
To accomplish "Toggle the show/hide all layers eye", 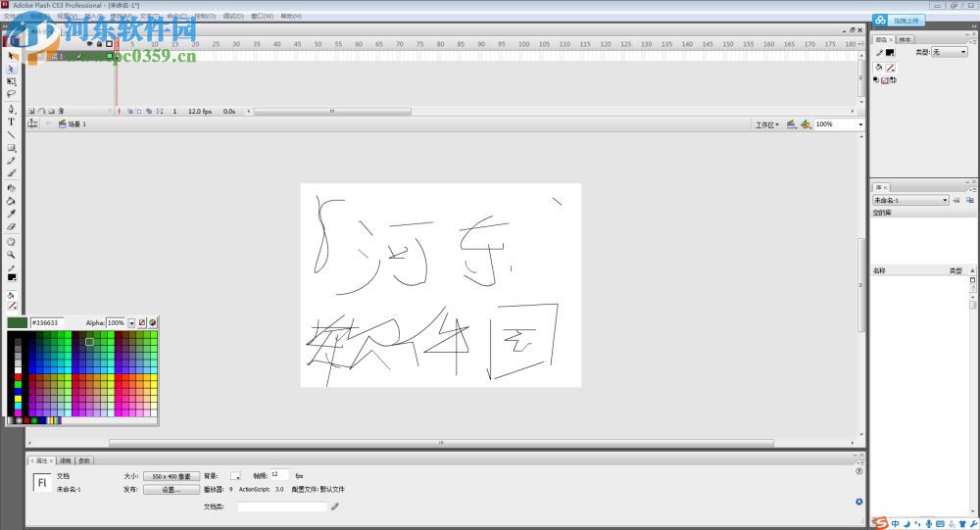I will click(x=89, y=44).
